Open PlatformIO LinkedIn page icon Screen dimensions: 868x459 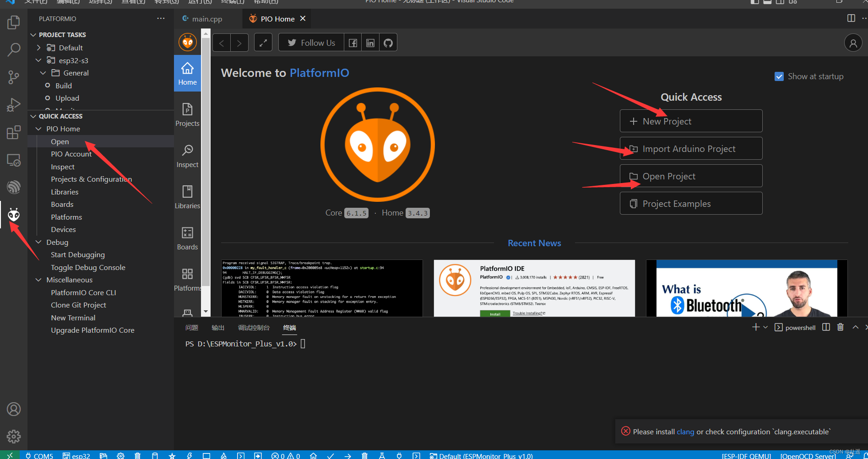[x=370, y=43]
